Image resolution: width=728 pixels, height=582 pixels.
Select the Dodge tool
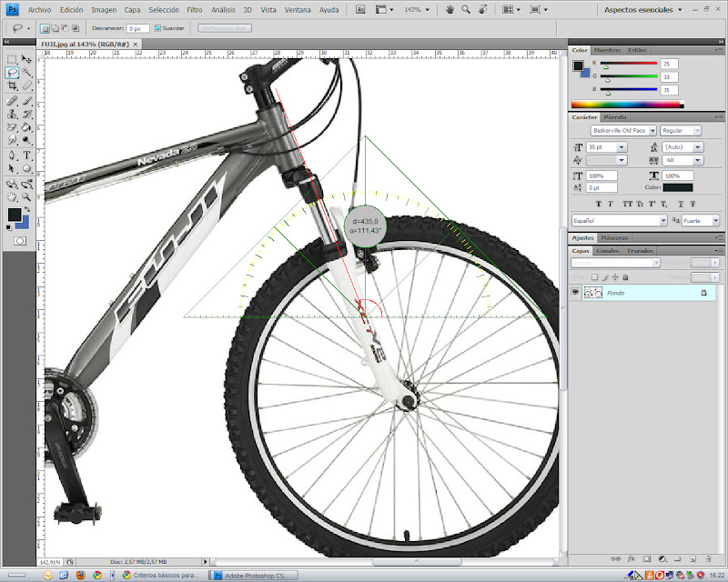26,140
